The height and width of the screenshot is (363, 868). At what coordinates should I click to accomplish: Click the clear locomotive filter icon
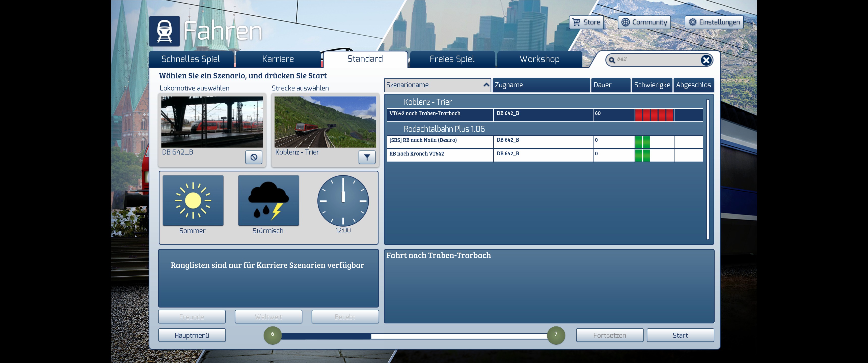(254, 157)
